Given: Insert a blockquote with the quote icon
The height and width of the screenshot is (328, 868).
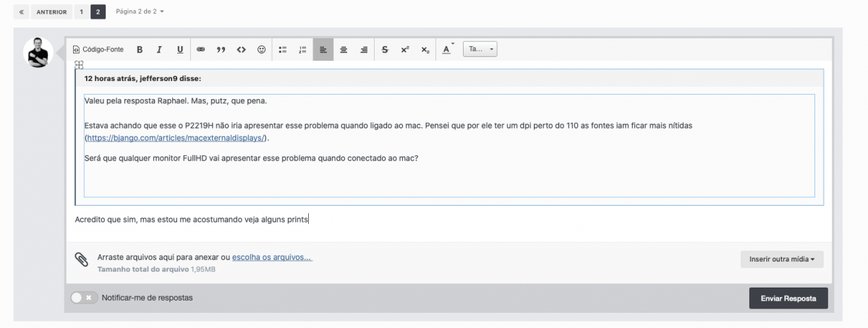Looking at the screenshot, I should point(221,50).
